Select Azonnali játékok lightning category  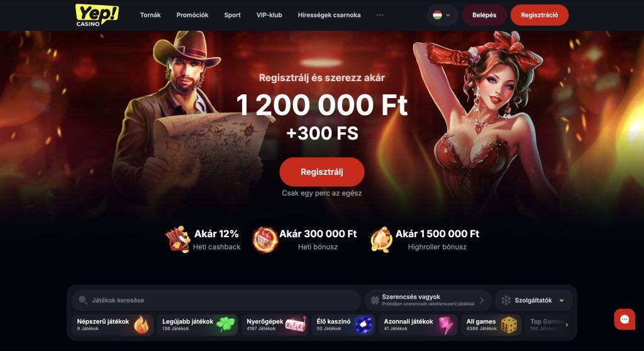tap(418, 325)
